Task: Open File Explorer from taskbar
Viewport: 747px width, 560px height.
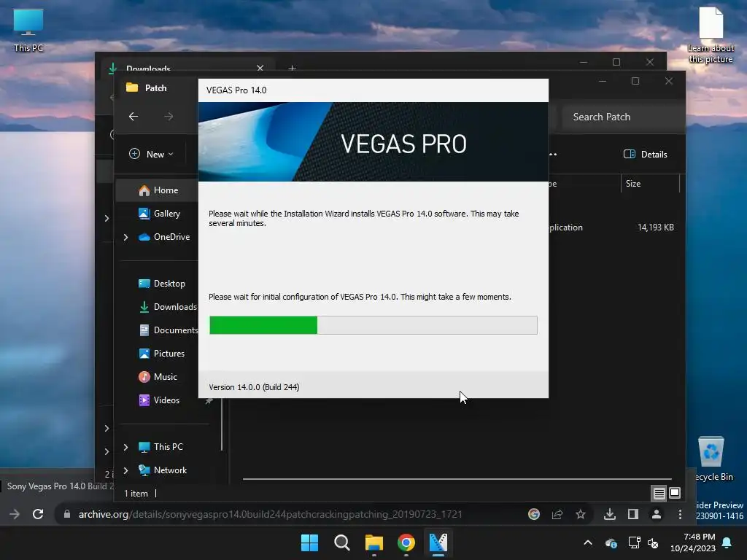Action: coord(374,542)
